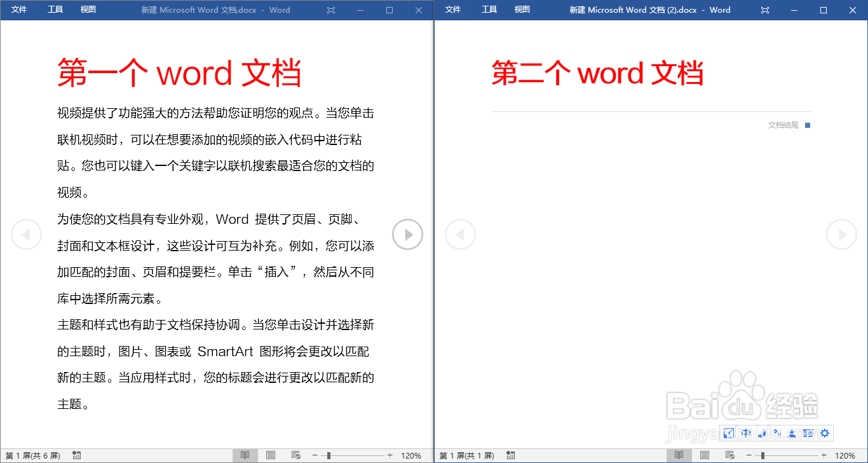Image resolution: width=868 pixels, height=463 pixels.
Task: Toggle half/full-width moon icon on IME toolbar
Action: (762, 433)
